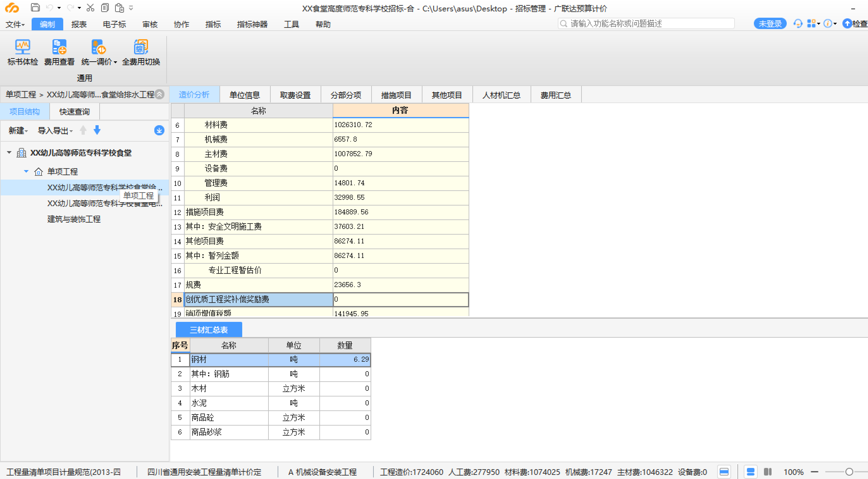Open the 措施项目 tab
Screen dimensions: 868x479
click(x=396, y=95)
